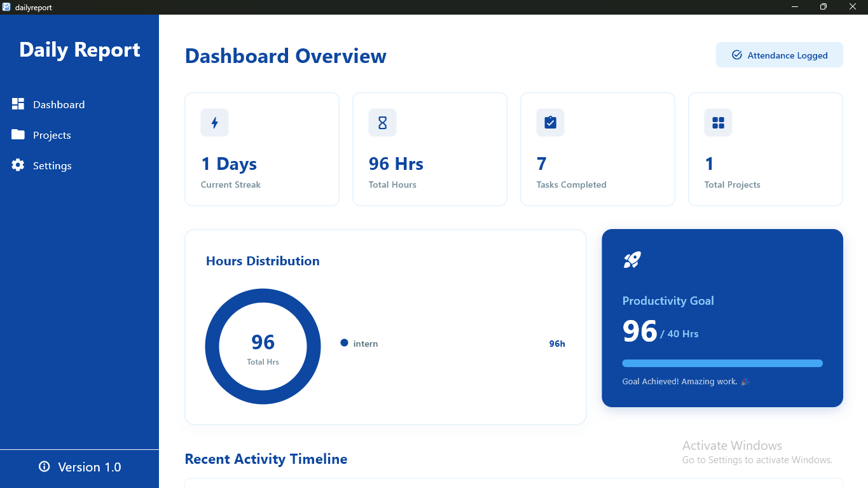
Task: Click the '1' total projects value
Action: (x=709, y=164)
